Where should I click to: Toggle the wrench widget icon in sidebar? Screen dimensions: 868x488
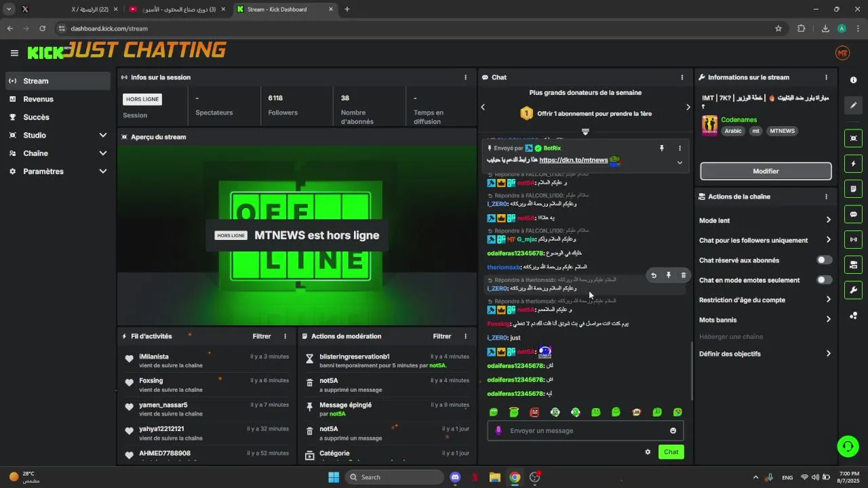pyautogui.click(x=853, y=290)
